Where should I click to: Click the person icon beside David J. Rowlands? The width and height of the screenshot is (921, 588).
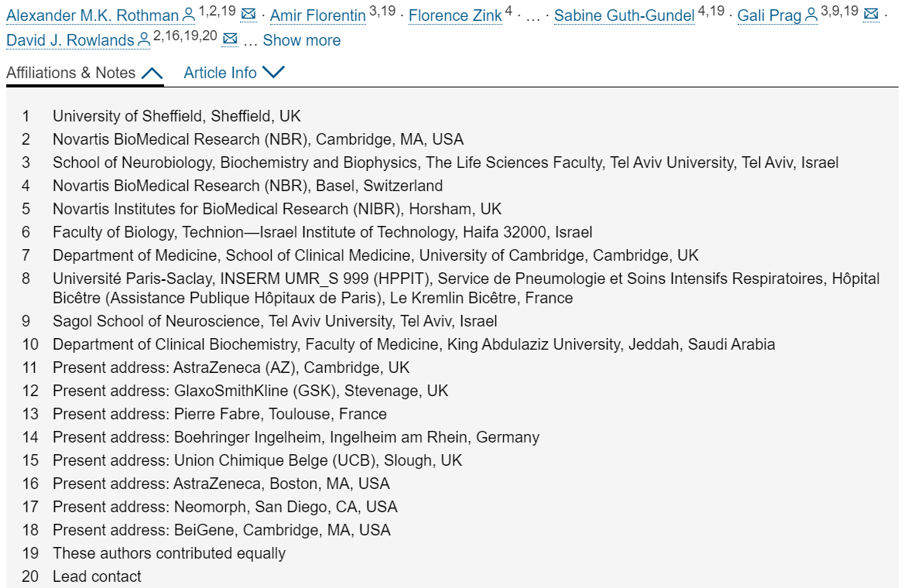pos(144,40)
